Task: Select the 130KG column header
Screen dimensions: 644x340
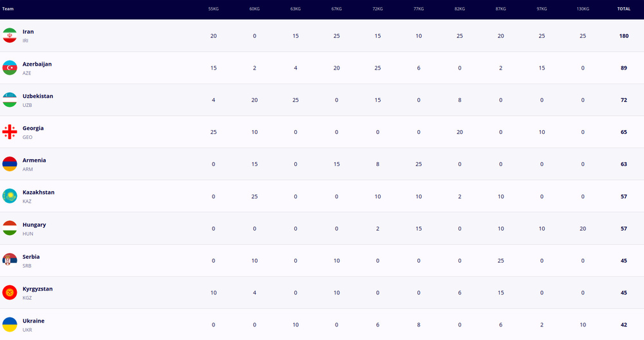Action: [x=582, y=8]
